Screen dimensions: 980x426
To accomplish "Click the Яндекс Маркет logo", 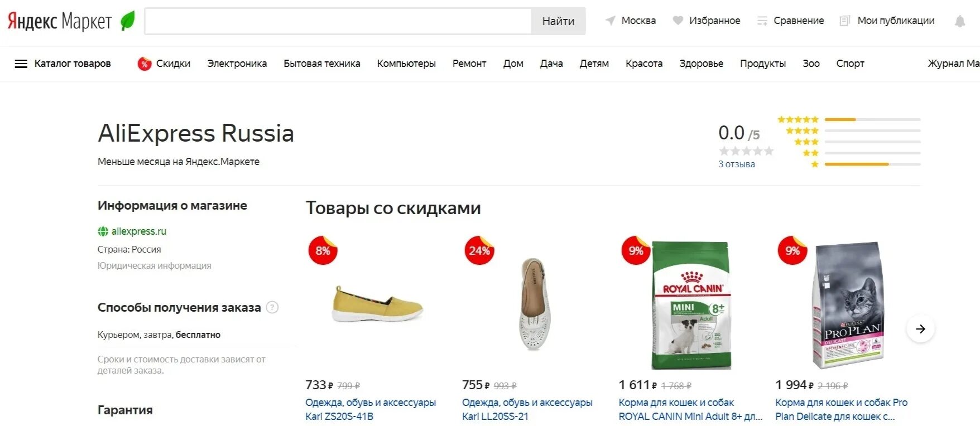I will coord(71,21).
